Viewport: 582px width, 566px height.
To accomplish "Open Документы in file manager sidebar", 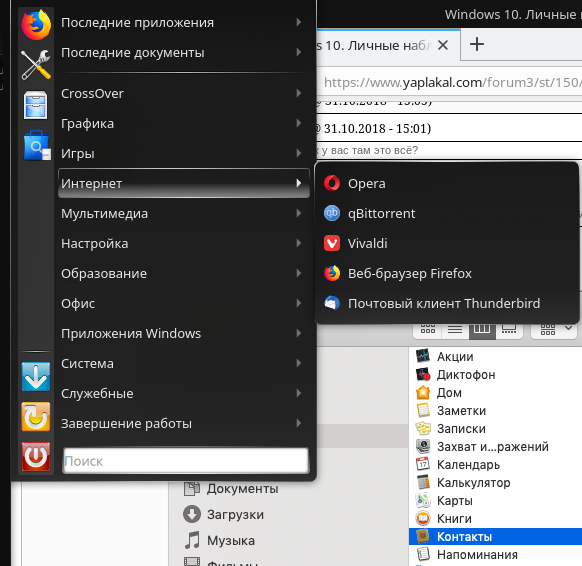I will [231, 488].
